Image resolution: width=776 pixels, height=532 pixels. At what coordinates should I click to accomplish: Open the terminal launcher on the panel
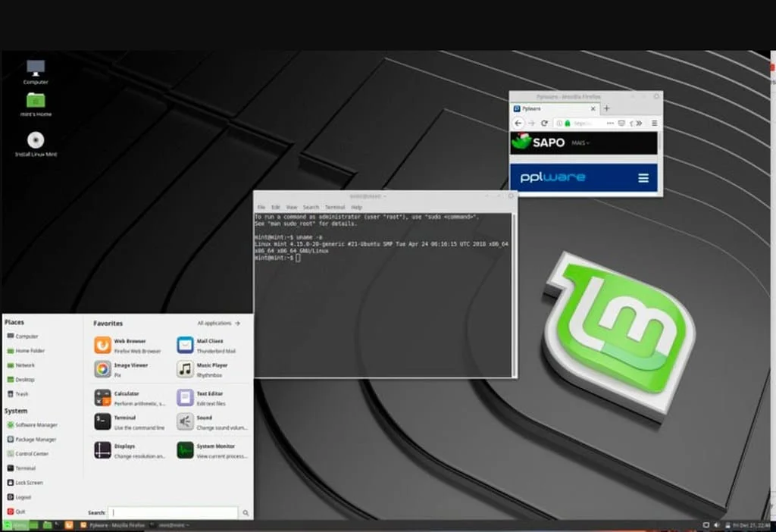tap(58, 525)
